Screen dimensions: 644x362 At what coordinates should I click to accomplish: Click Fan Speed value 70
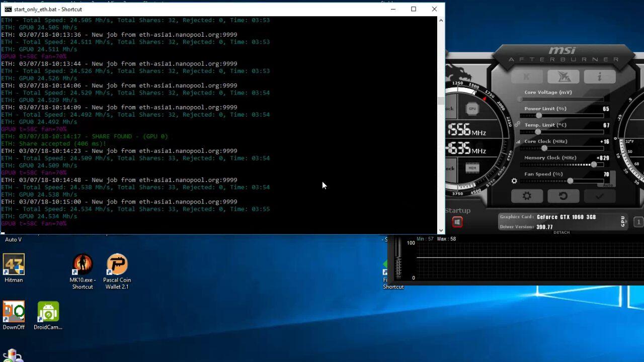click(x=606, y=174)
